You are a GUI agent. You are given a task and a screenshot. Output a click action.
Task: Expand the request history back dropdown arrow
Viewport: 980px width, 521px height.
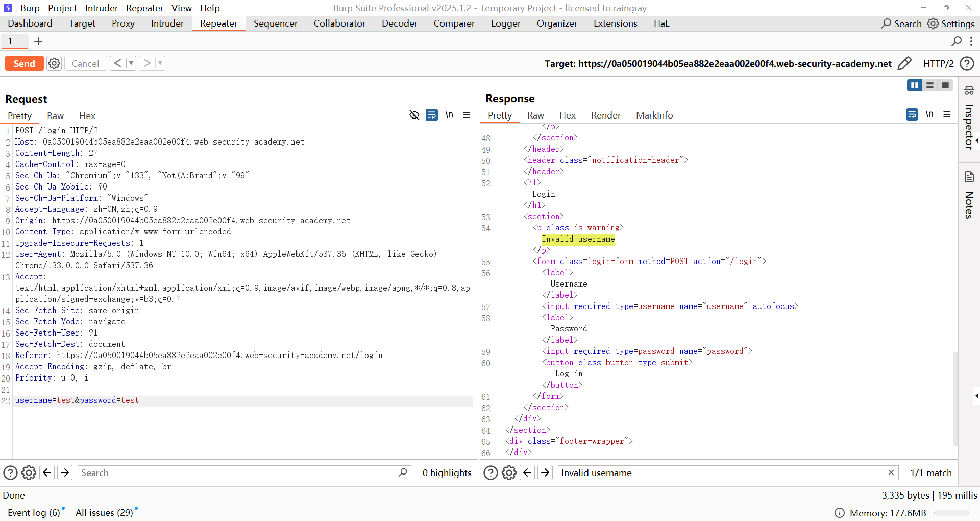131,63
